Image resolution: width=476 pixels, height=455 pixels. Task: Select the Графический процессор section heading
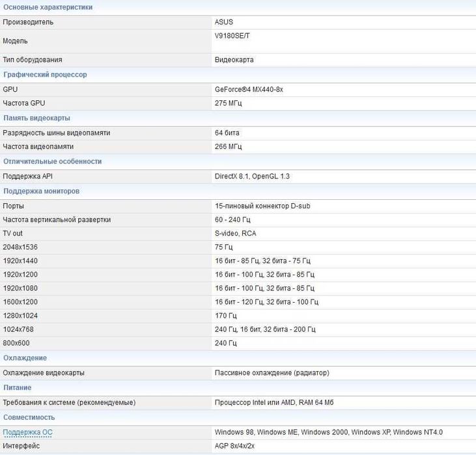coord(45,75)
